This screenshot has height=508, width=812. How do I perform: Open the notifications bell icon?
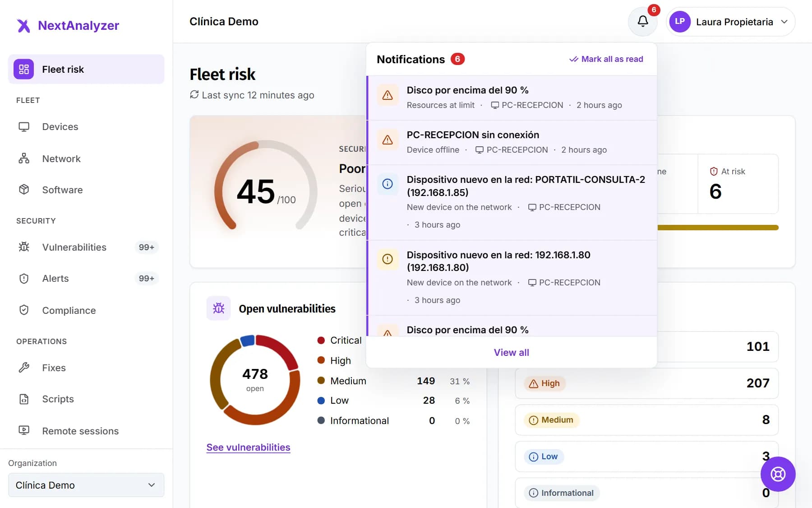coord(643,21)
